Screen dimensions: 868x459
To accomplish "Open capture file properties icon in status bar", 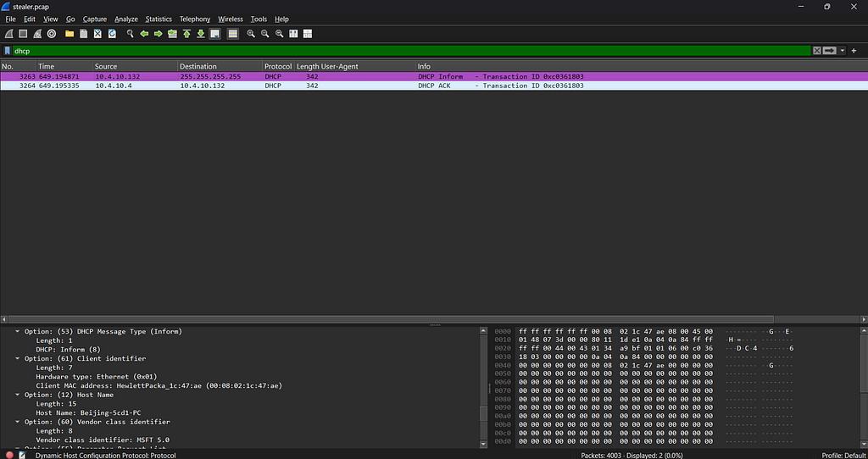I will tap(23, 455).
